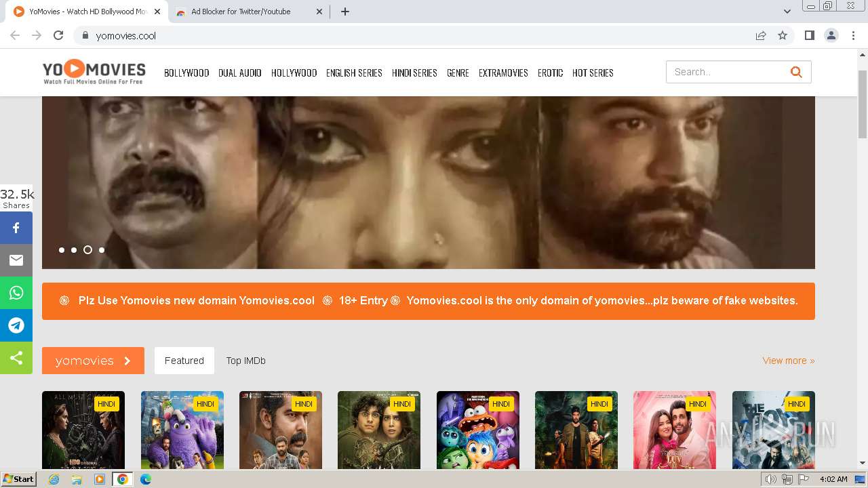Open media player from taskbar

pyautogui.click(x=100, y=479)
